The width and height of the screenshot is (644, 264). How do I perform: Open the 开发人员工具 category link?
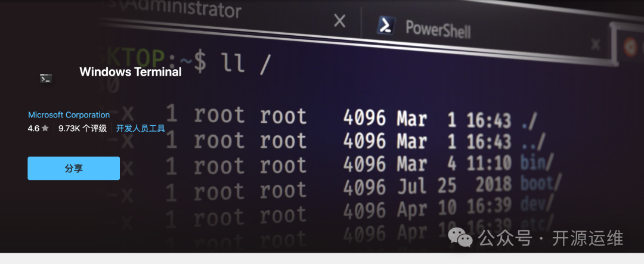click(x=141, y=129)
